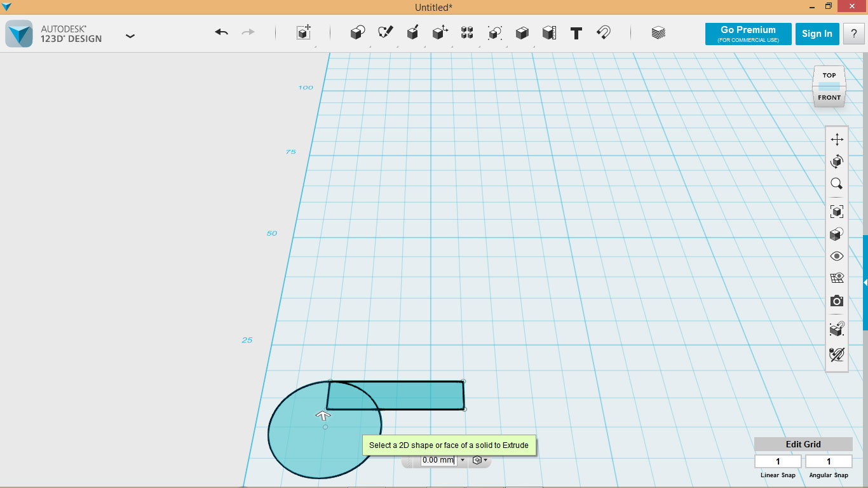Select the Zoom magnifier in the right sidebar
This screenshot has height=488, width=868.
tap(836, 184)
